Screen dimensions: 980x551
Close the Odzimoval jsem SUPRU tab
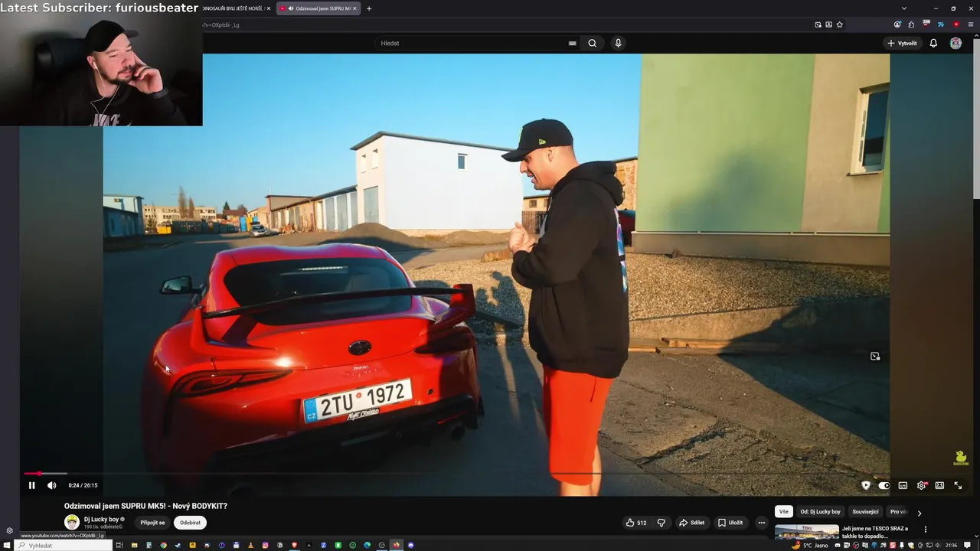[354, 8]
